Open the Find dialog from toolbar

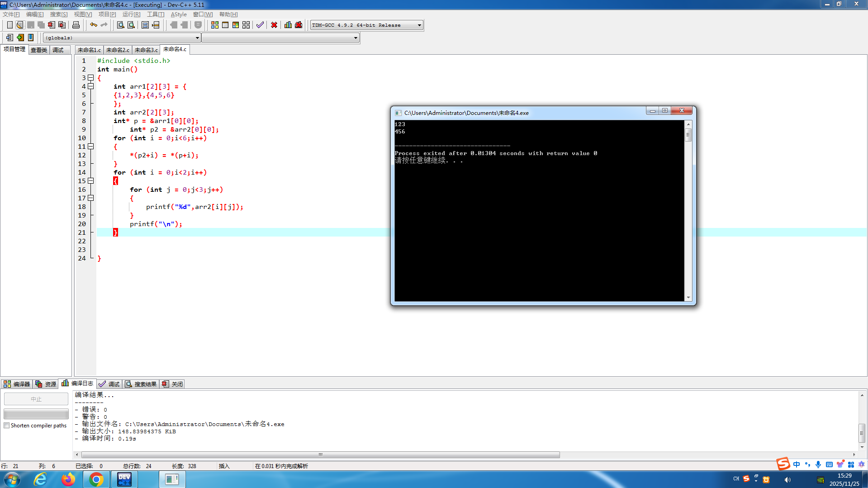[x=121, y=25]
